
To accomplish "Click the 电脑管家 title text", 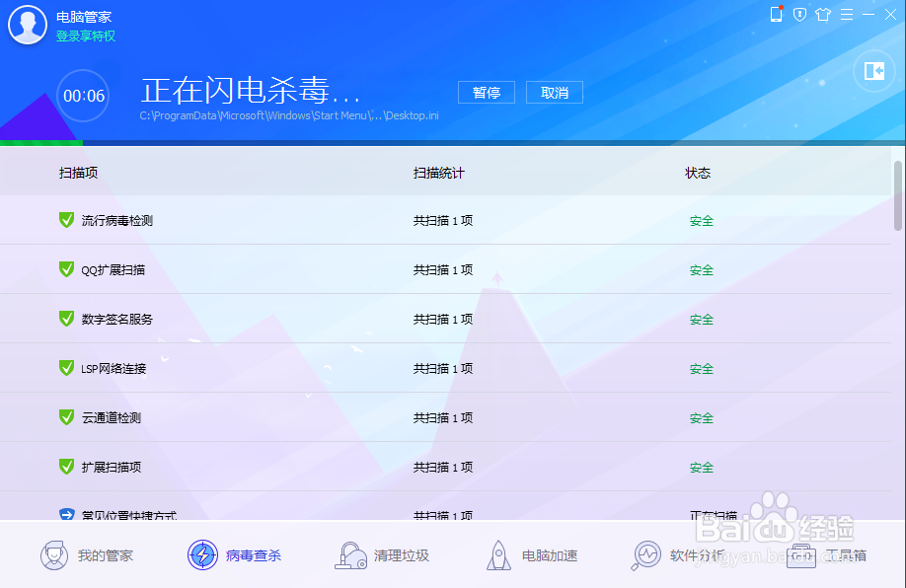I will coord(84,18).
